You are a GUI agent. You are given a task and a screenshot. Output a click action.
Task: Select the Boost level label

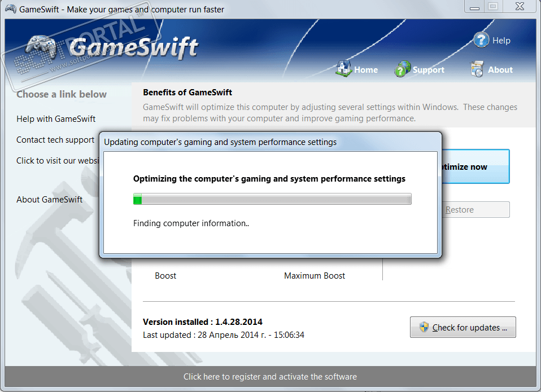click(165, 276)
